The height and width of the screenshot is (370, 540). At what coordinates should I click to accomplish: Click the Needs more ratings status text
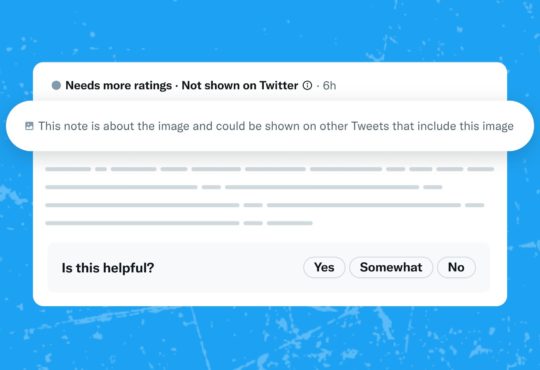[x=118, y=85]
